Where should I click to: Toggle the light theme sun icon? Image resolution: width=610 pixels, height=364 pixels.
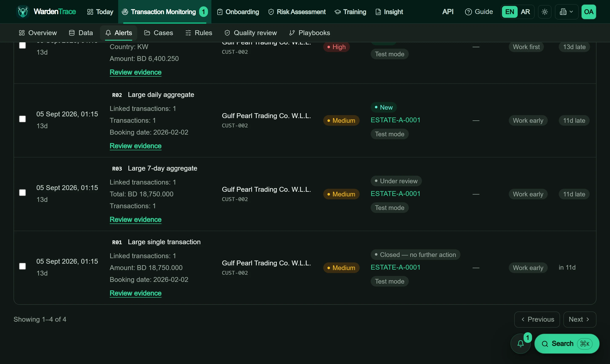[545, 12]
